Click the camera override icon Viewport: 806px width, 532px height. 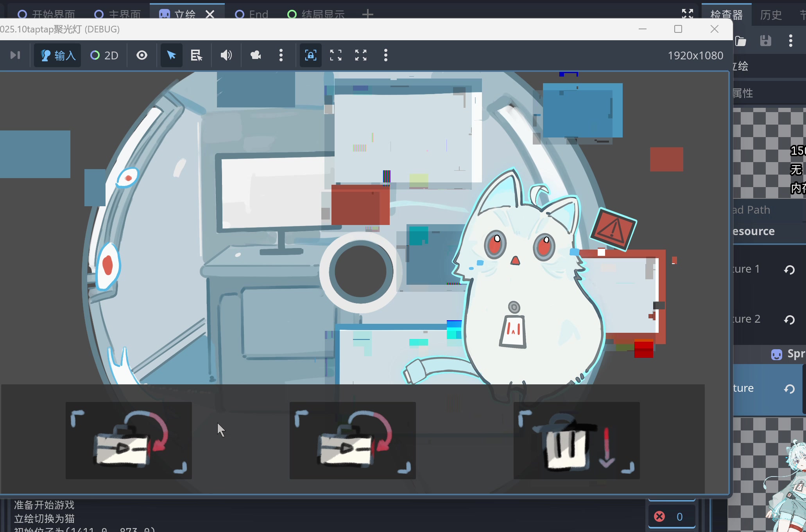coord(256,55)
